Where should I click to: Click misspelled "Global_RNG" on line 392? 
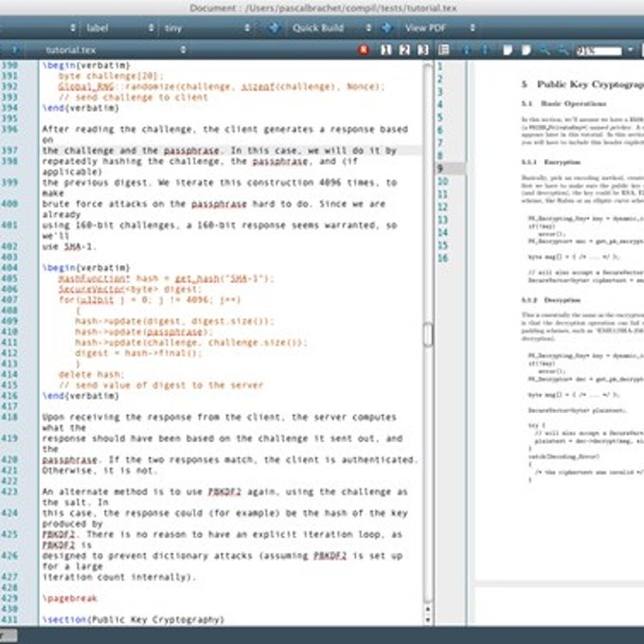tap(86, 87)
